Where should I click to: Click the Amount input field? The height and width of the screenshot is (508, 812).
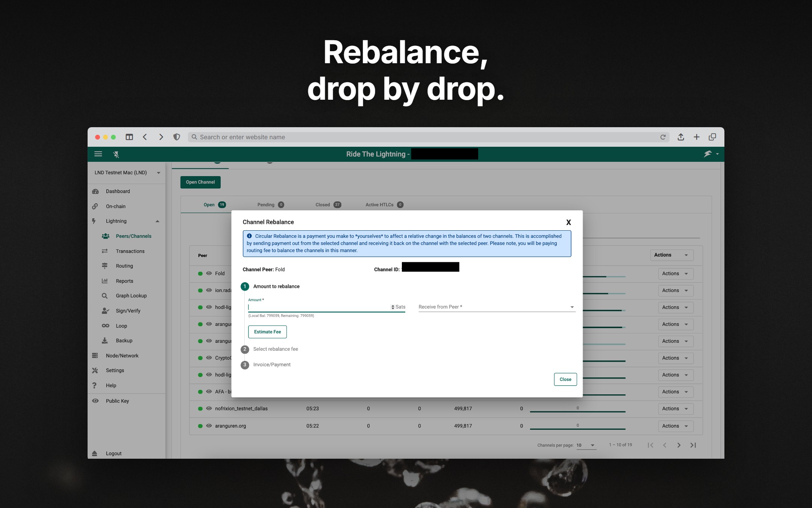(x=319, y=307)
